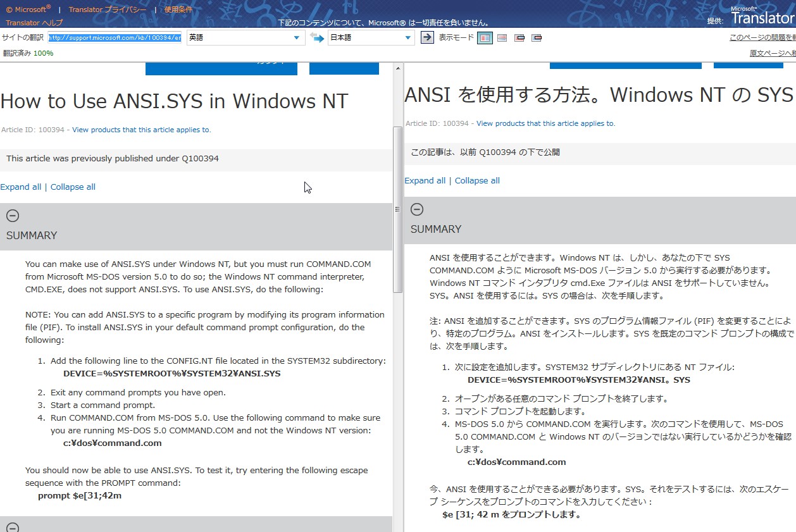Click Collapse all in English pane
Image resolution: width=796 pixels, height=532 pixels.
coord(73,187)
